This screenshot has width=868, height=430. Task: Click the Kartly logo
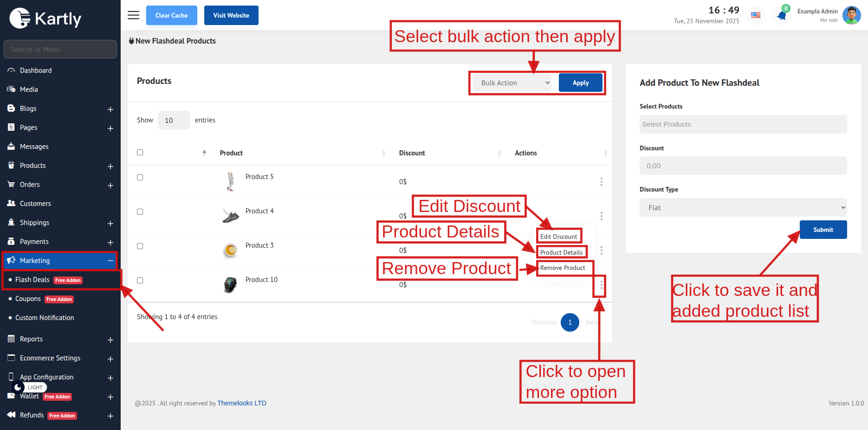point(45,19)
